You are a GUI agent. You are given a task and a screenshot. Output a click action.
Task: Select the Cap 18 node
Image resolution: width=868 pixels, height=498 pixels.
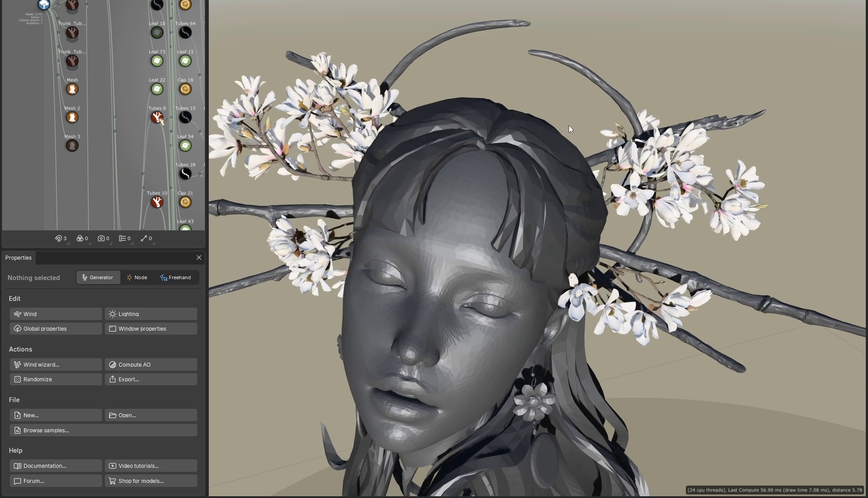[185, 89]
